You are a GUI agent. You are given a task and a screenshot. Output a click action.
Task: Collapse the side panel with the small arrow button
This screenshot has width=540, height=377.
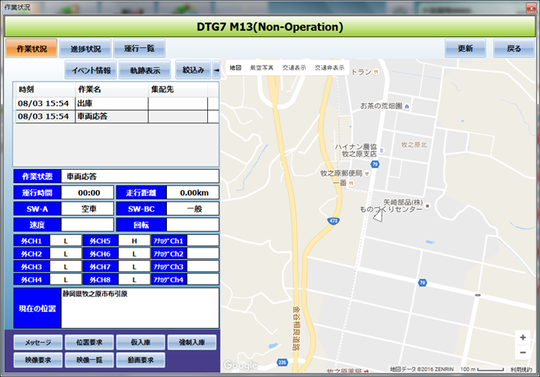point(216,70)
